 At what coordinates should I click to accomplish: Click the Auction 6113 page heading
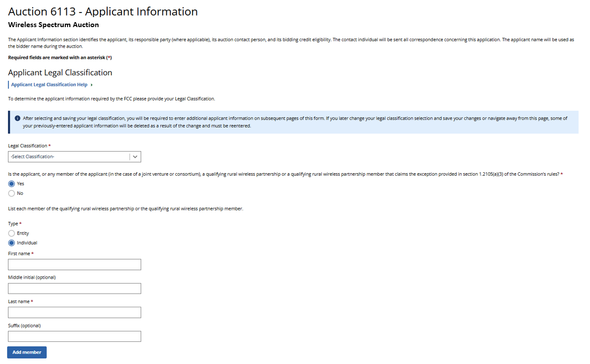coord(103,12)
